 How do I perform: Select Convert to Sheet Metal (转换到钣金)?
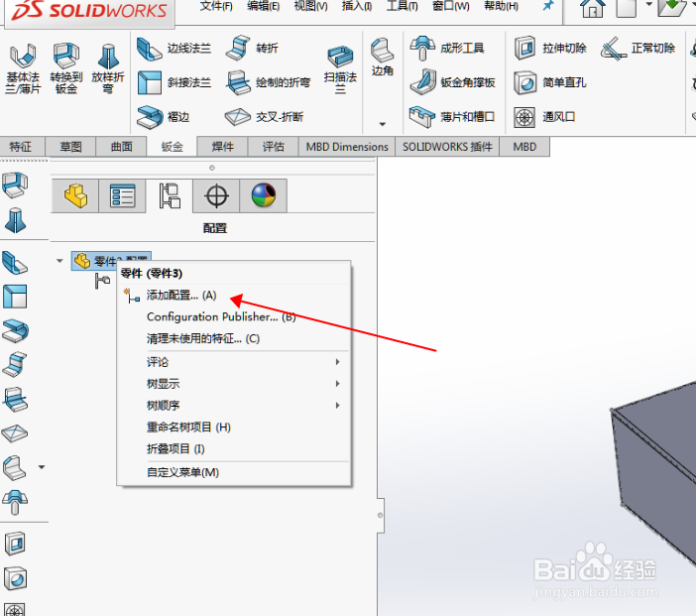(66, 68)
